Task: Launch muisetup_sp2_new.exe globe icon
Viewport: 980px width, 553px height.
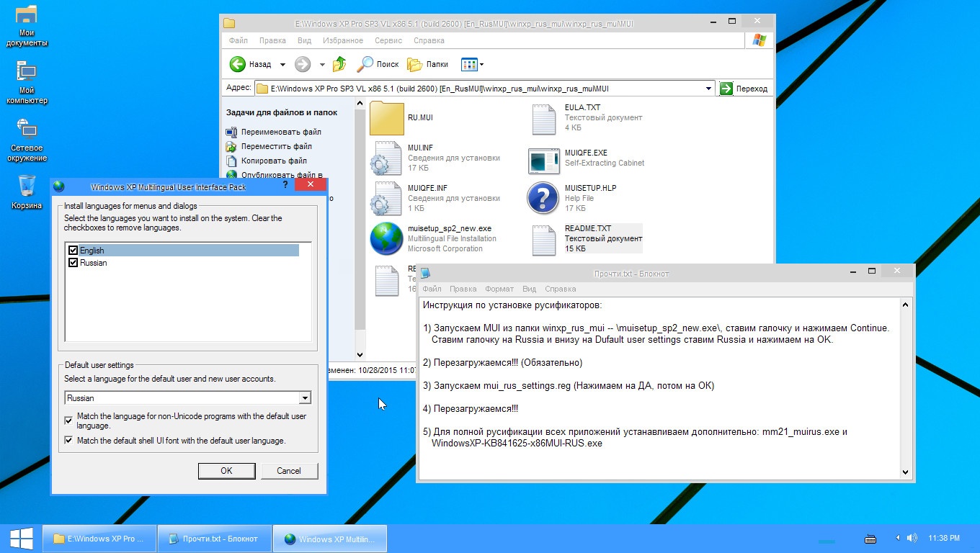Action: 386,238
